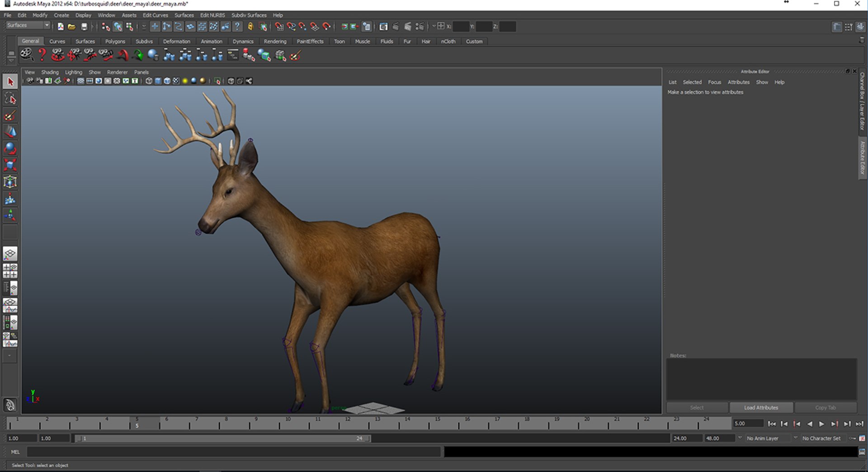Click the Show Manipulator tool

(10, 215)
